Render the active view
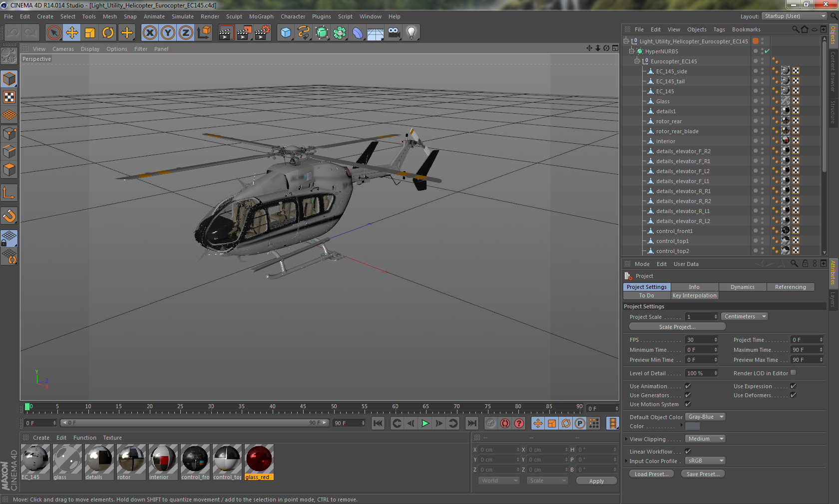This screenshot has width=839, height=504. pos(226,33)
